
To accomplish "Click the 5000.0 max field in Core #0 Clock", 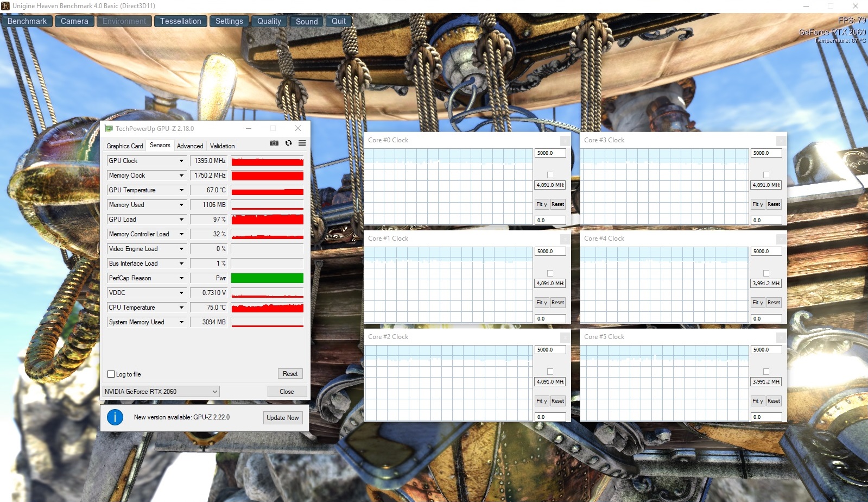I will point(550,153).
